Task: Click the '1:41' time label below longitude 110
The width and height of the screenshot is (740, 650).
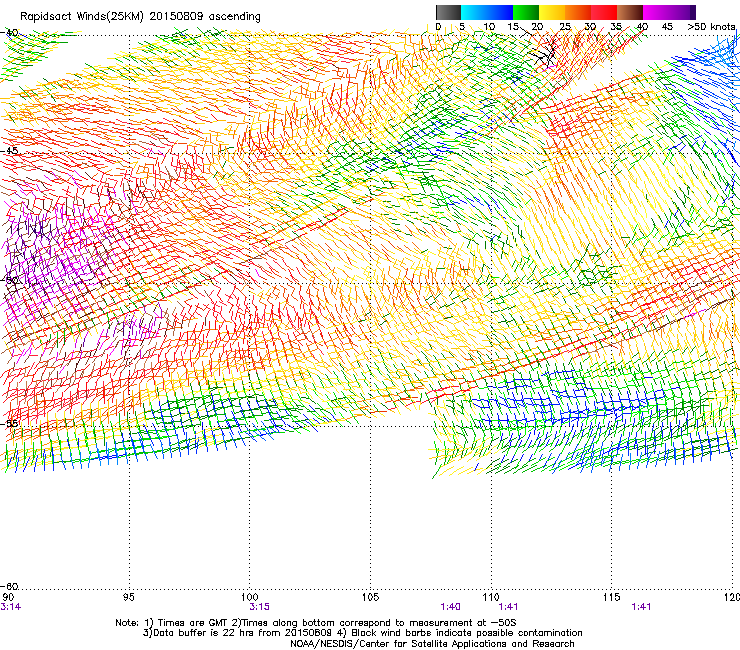Action: [508, 607]
